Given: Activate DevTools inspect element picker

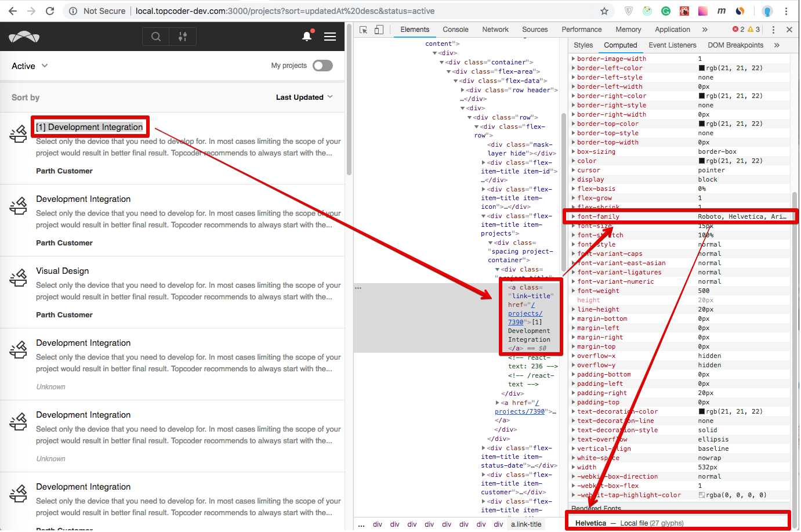Looking at the screenshot, I should [364, 30].
